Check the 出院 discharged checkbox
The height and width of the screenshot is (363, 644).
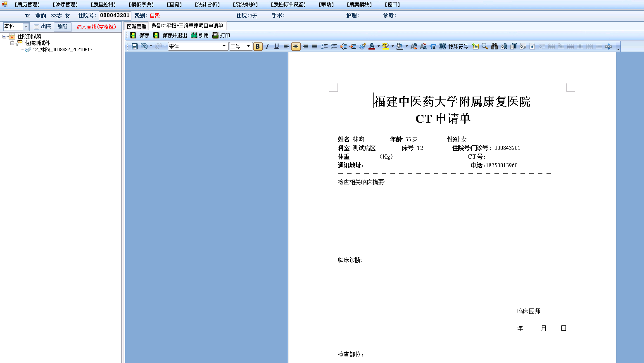click(x=36, y=27)
